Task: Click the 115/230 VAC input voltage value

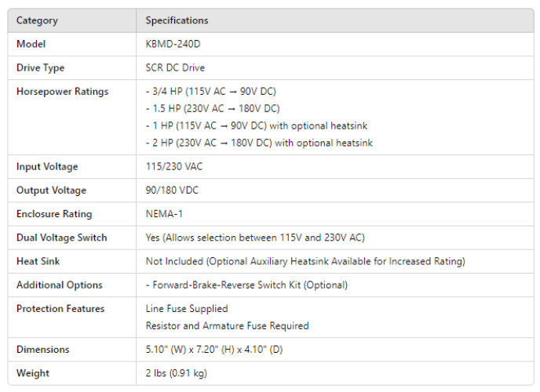Action: click(173, 167)
